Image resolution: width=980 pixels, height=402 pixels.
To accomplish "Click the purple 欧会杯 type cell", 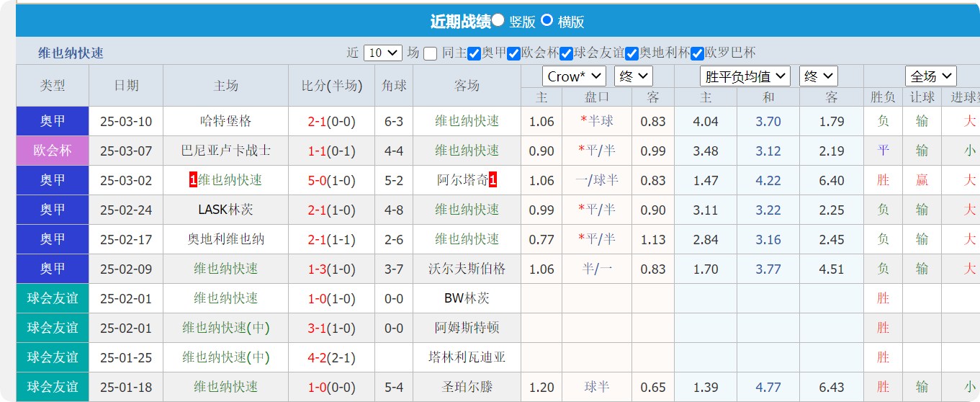I will click(53, 151).
